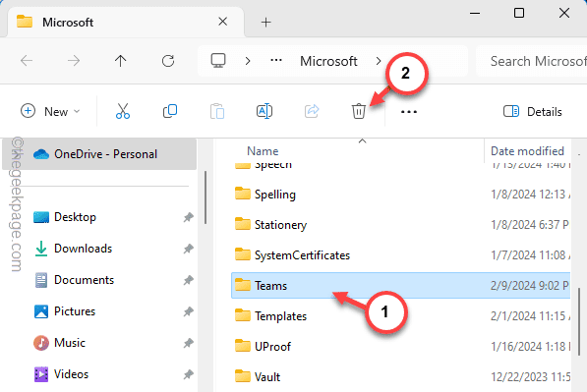
Task: Click the Rename icon in toolbar
Action: 264,111
